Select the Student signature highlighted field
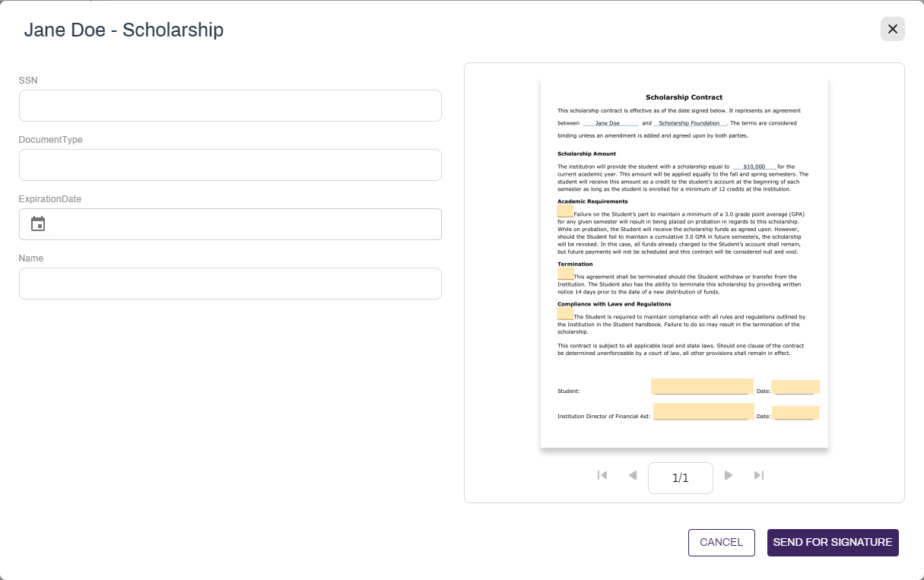Image resolution: width=924 pixels, height=580 pixels. [x=702, y=386]
